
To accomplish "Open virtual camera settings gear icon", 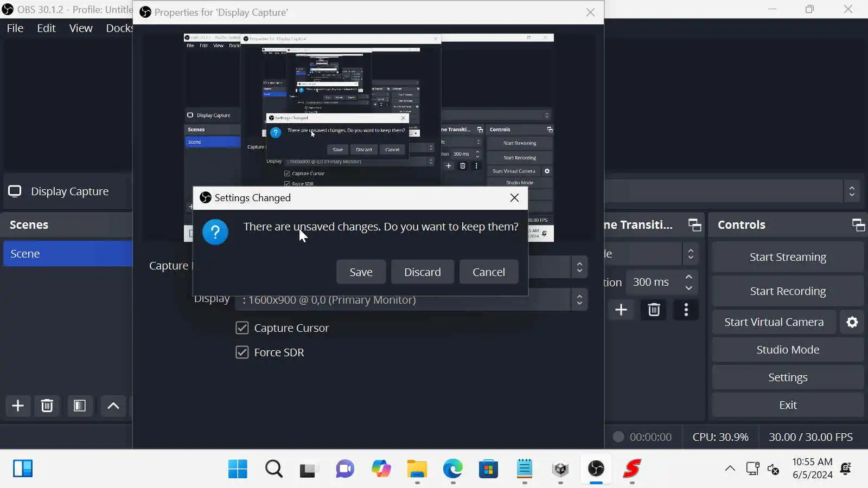I will pos(852,322).
